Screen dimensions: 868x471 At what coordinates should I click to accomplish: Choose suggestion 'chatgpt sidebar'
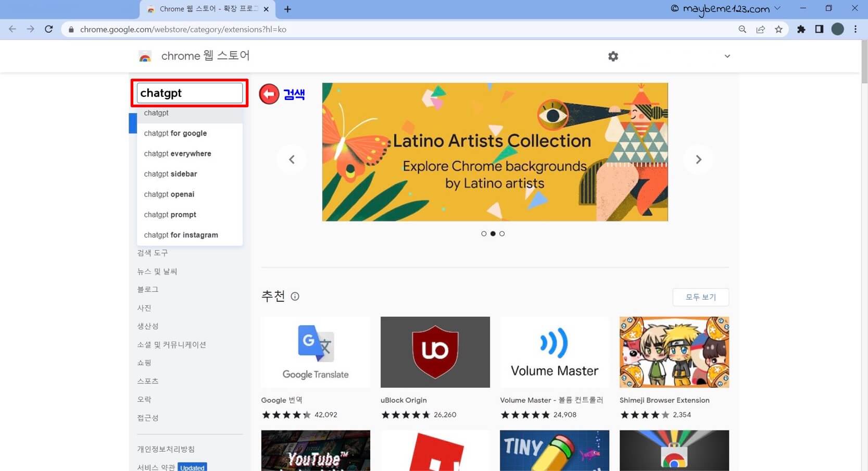point(190,174)
